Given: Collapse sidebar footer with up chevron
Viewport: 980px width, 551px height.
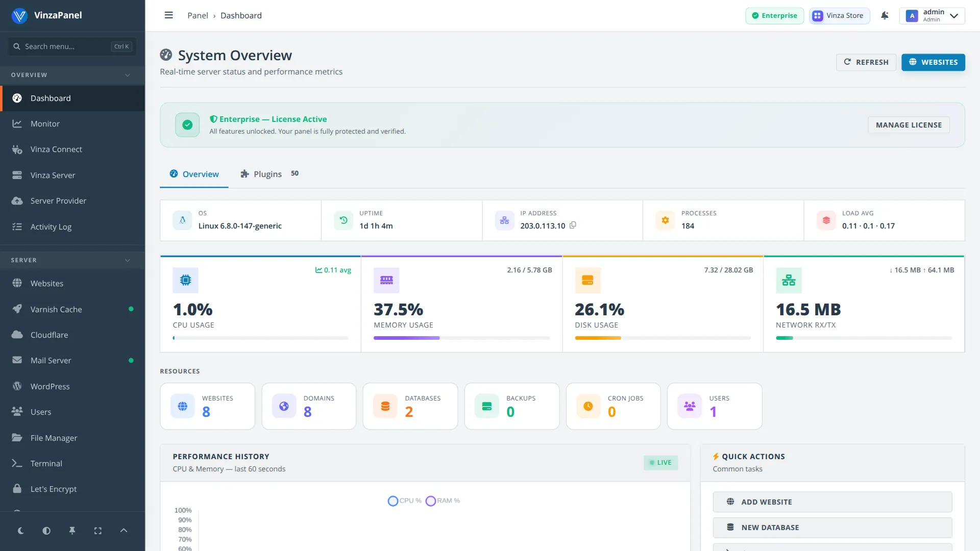Looking at the screenshot, I should [124, 531].
